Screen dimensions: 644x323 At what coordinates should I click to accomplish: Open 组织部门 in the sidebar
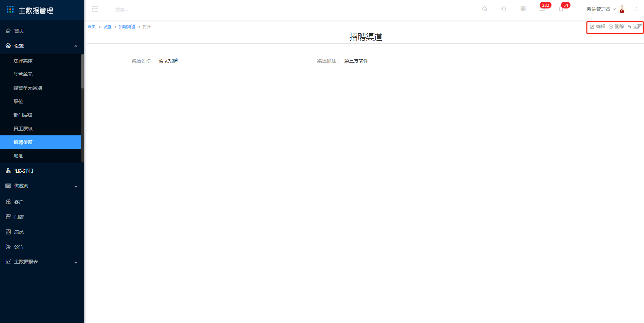(42, 171)
